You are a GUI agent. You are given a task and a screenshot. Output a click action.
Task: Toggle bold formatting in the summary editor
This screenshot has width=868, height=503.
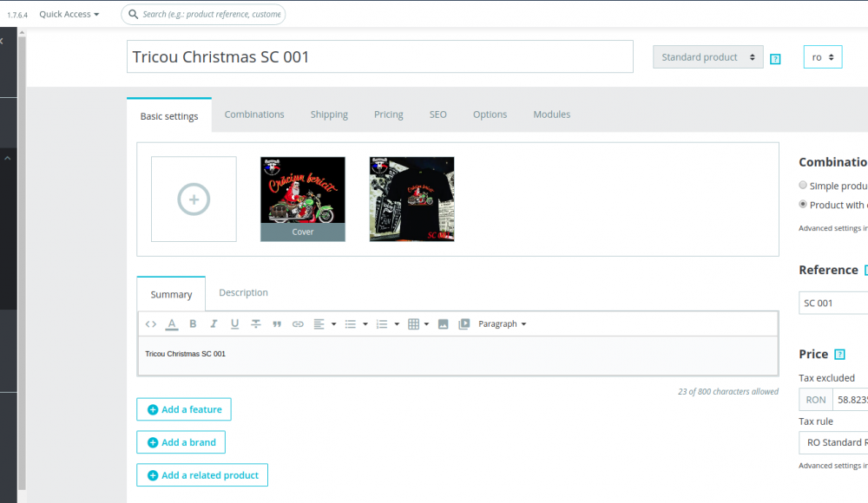click(192, 323)
